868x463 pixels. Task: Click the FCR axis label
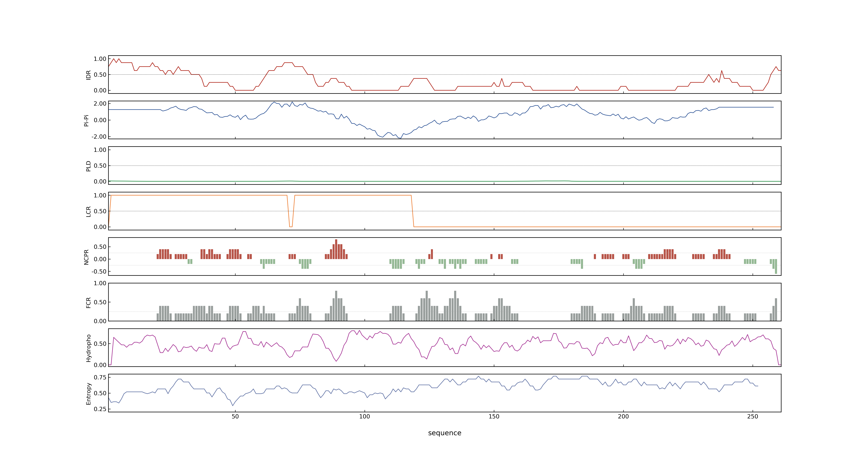tap(88, 302)
